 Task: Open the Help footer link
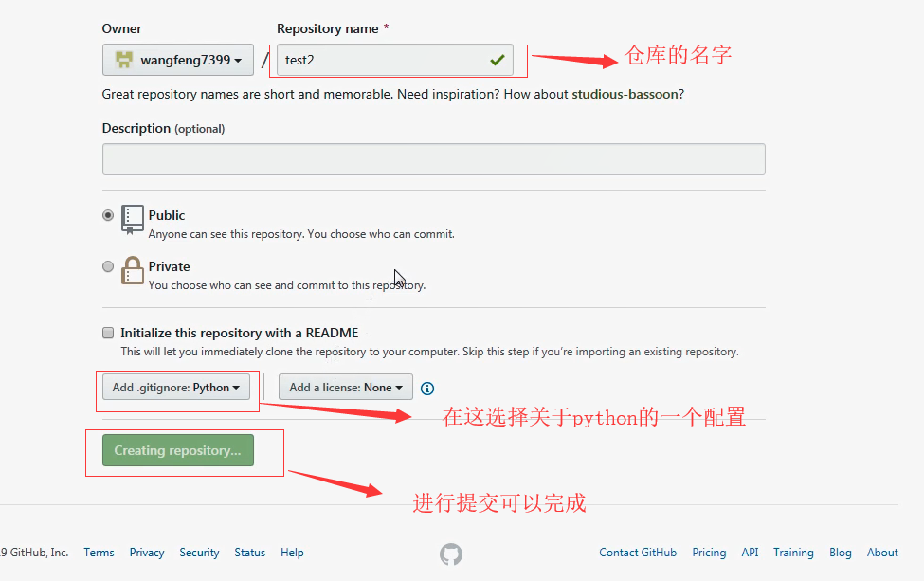click(292, 553)
